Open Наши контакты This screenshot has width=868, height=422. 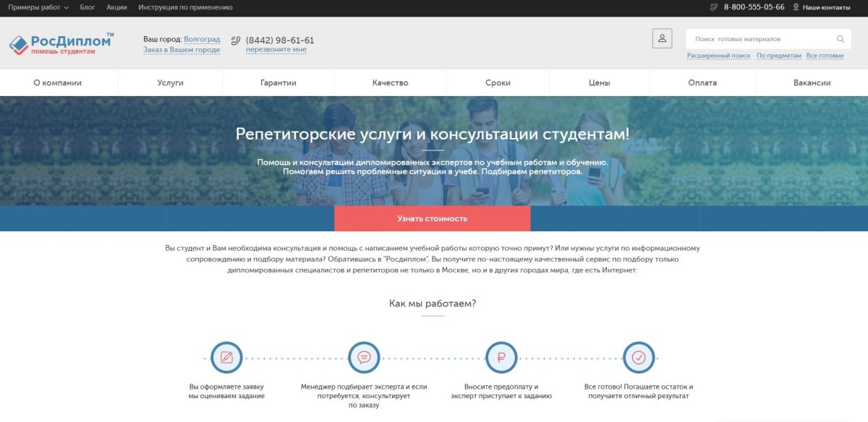827,7
